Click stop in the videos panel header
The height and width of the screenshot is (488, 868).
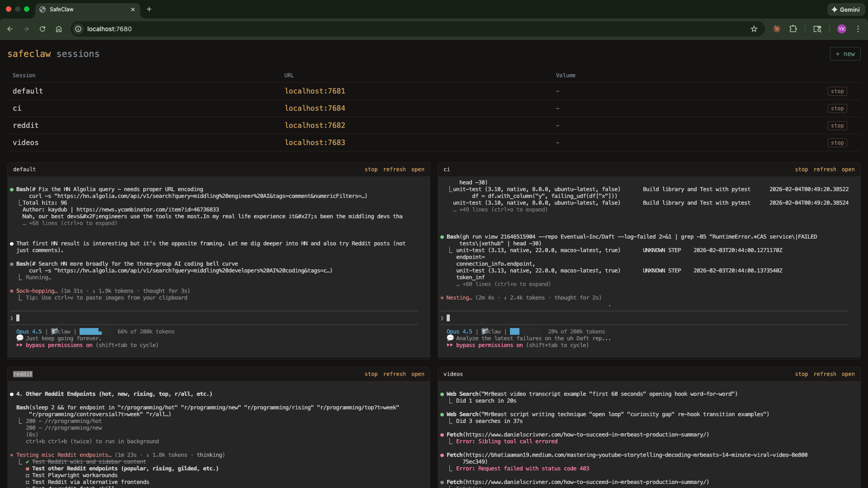tap(802, 374)
